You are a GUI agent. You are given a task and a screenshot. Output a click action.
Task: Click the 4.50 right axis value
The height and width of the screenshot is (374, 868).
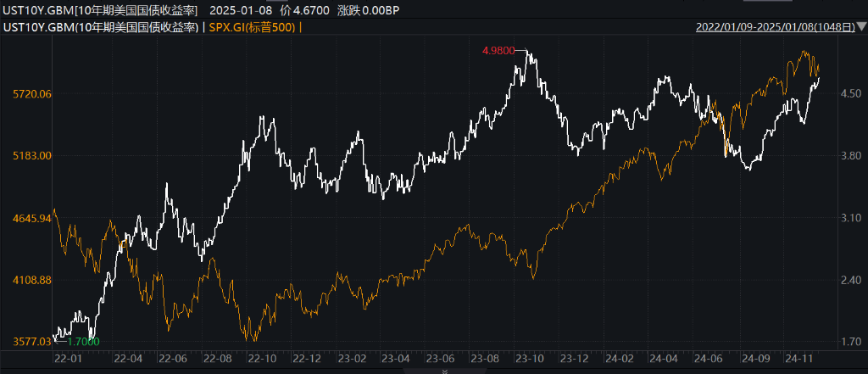click(850, 94)
